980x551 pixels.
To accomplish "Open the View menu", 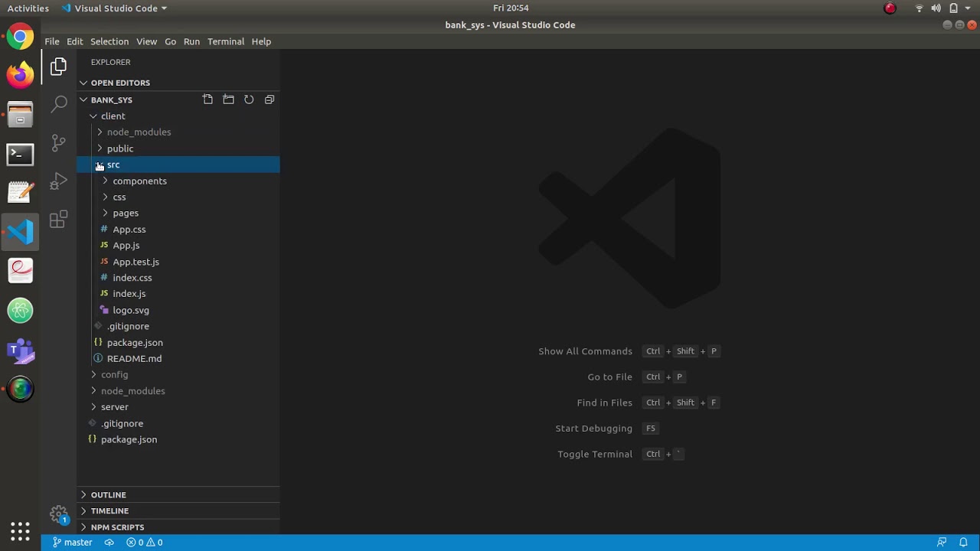I will [x=146, y=41].
